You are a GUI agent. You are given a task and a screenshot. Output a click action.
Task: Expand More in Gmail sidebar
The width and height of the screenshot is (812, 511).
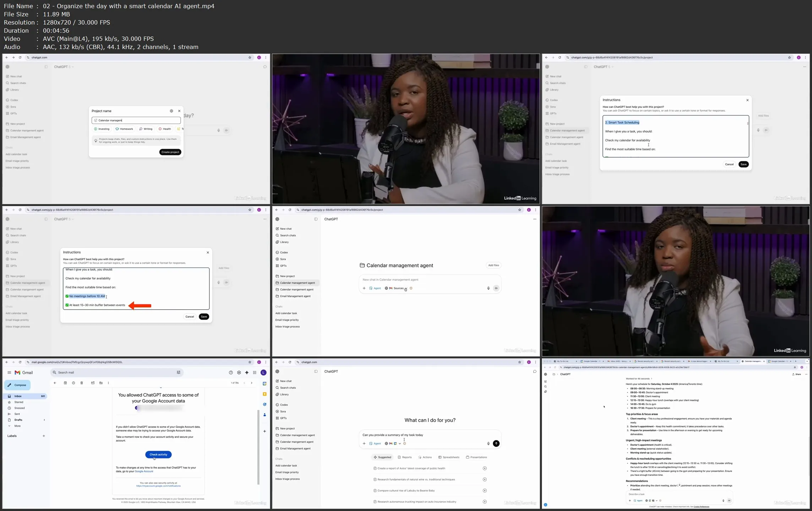[x=17, y=426]
